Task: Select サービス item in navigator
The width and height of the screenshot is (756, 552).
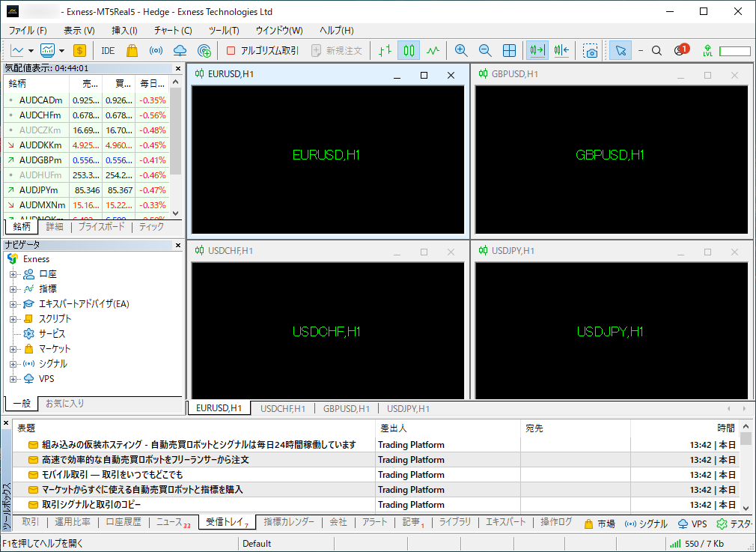Action: point(52,334)
